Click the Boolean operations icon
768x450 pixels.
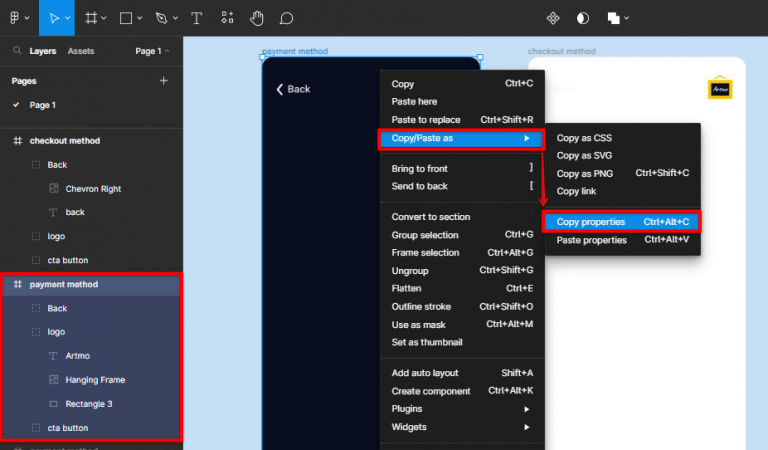point(613,18)
